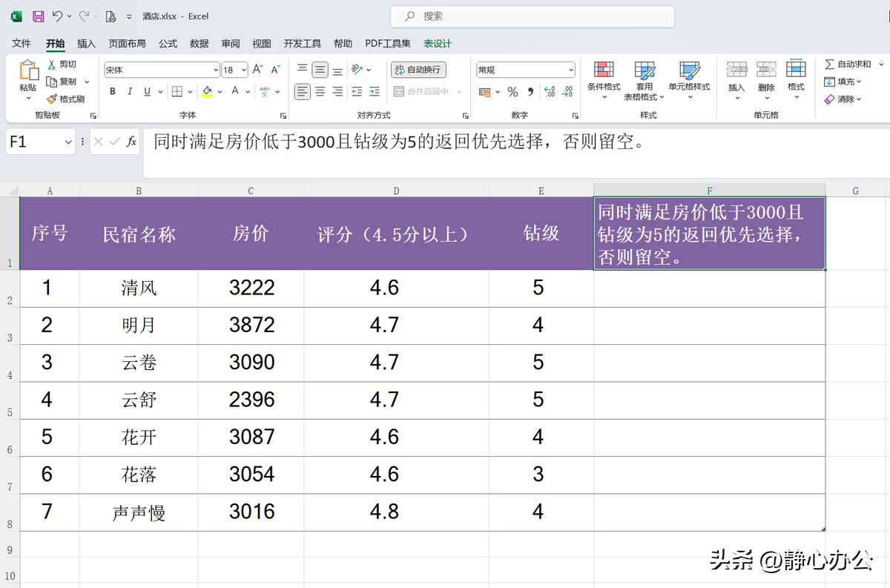Viewport: 890px width, 588px height.
Task: Decrease decimal places
Action: point(567,92)
